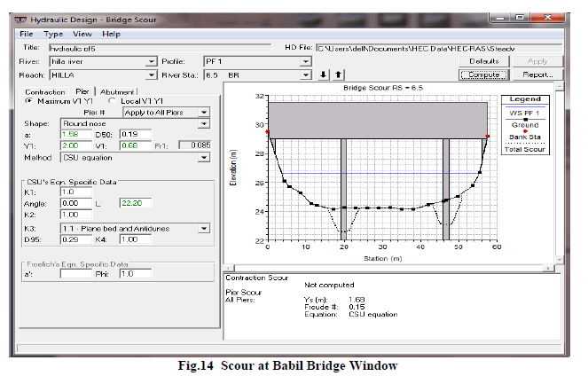The width and height of the screenshot is (588, 376).
Task: Open the K3 bed condition dropdown
Action: tap(204, 228)
